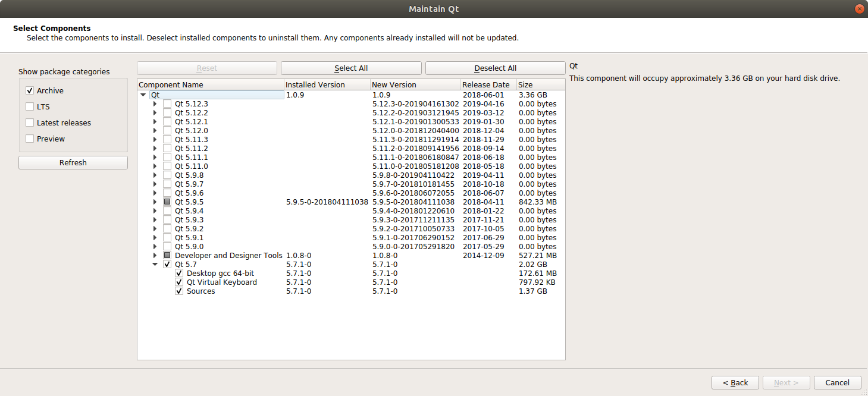868x396 pixels.
Task: Expand the Qt 5.12.2 tree node
Action: tap(155, 113)
